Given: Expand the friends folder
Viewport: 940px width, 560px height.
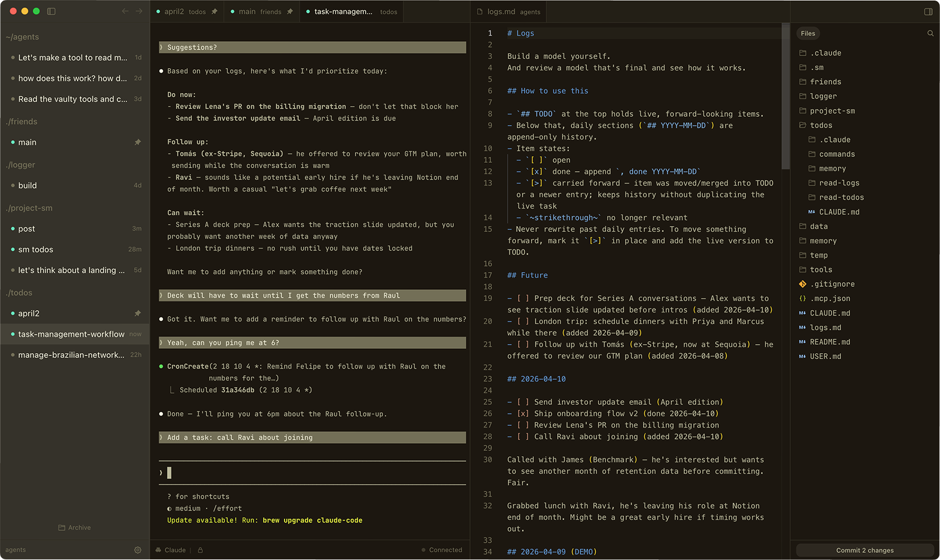Looking at the screenshot, I should [825, 82].
